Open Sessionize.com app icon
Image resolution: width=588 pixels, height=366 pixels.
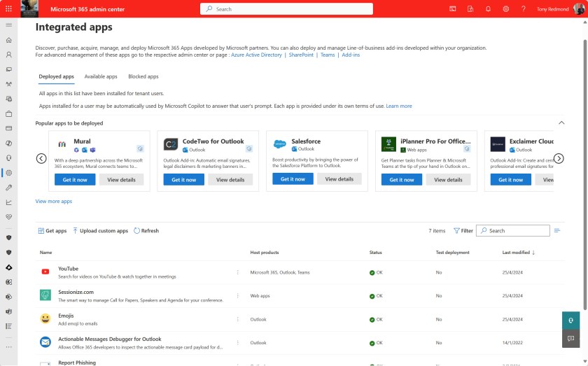pyautogui.click(x=45, y=295)
